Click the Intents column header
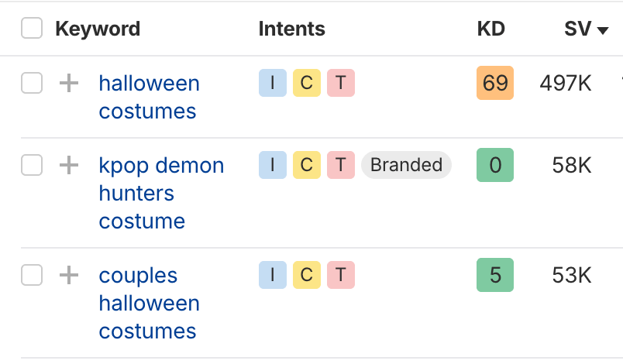This screenshot has width=623, height=364. pos(291,29)
